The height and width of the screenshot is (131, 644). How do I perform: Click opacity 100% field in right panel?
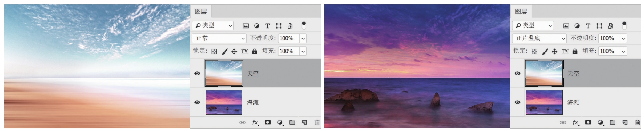click(609, 38)
